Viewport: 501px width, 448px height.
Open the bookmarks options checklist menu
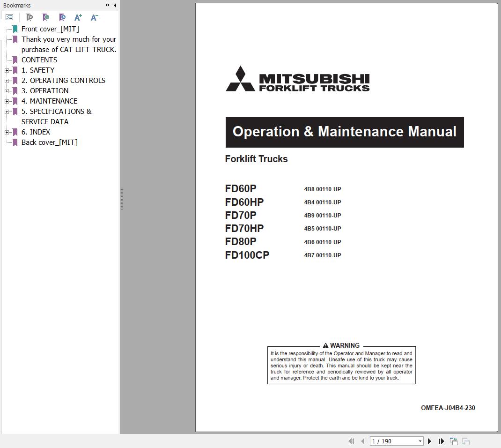pos(9,17)
